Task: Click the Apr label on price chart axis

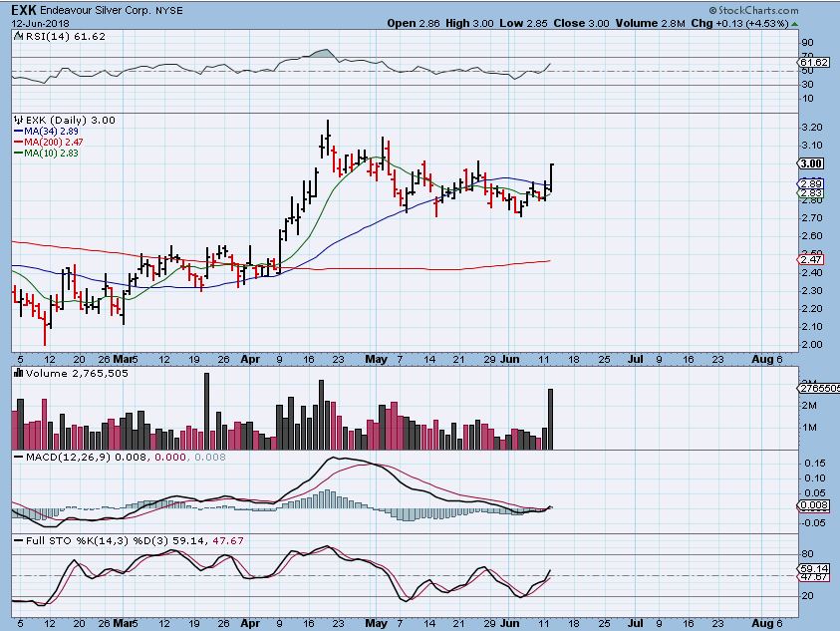Action: (252, 357)
